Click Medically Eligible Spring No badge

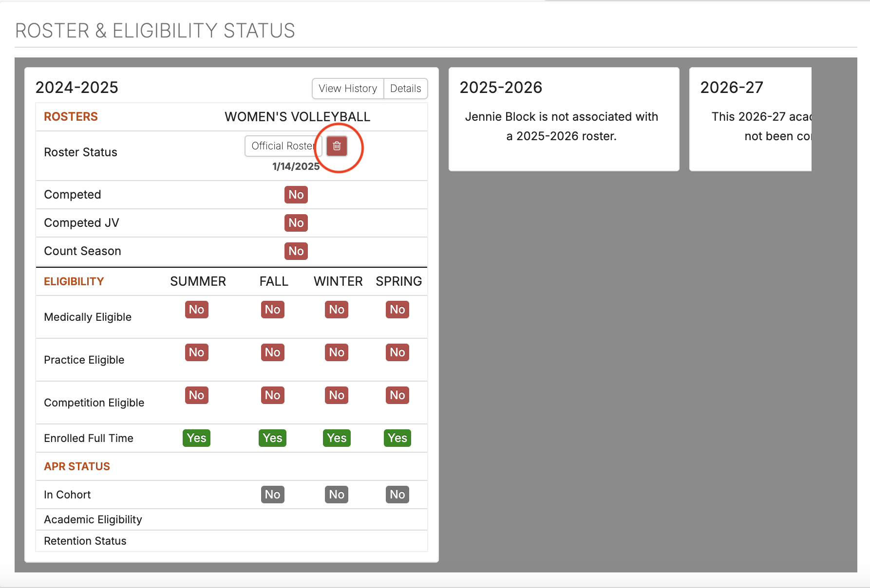pyautogui.click(x=397, y=310)
